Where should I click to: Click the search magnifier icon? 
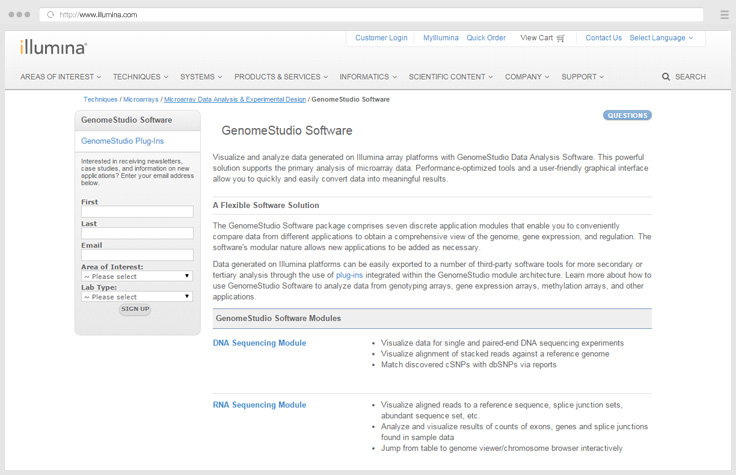click(x=666, y=77)
